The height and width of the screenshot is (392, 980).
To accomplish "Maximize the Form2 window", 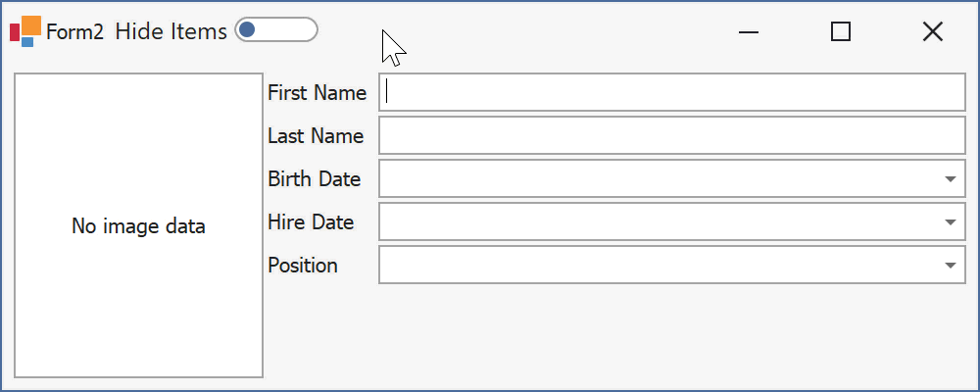I will pos(841,31).
